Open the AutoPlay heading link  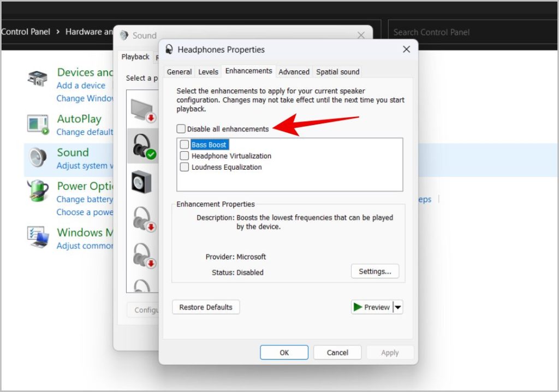coord(79,119)
